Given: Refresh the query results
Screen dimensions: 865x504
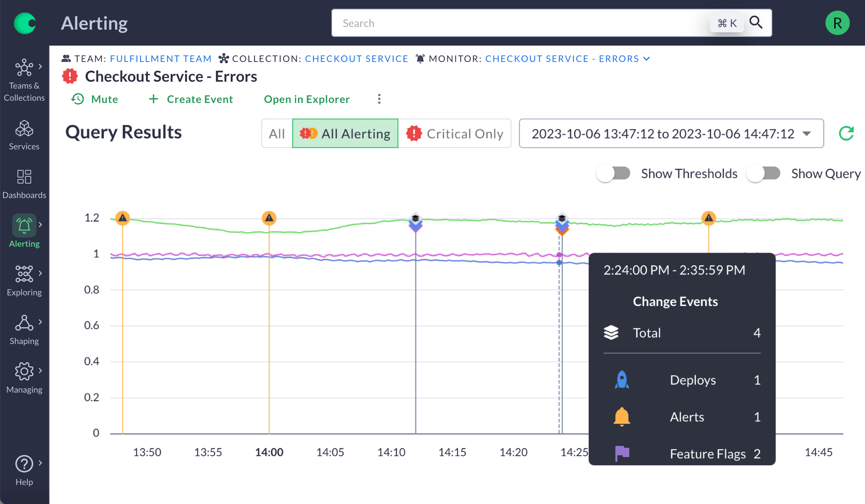Looking at the screenshot, I should pyautogui.click(x=847, y=133).
